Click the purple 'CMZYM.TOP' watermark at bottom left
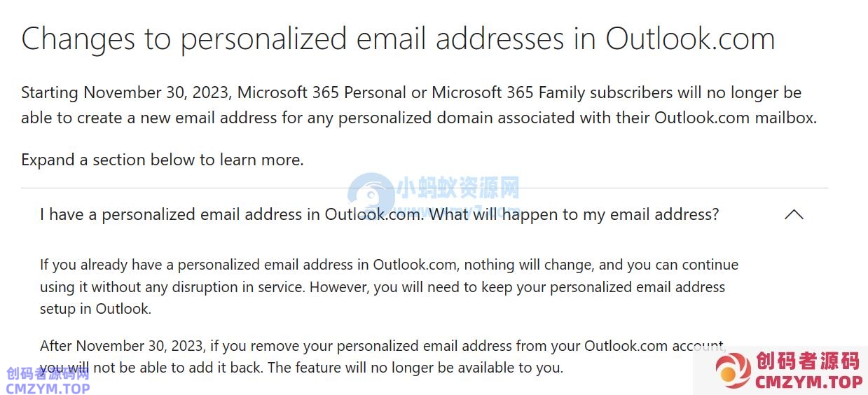The height and width of the screenshot is (395, 868). coord(48,388)
